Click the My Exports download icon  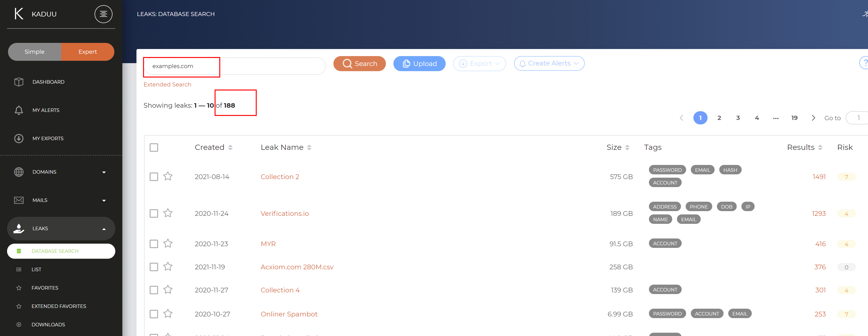point(19,138)
